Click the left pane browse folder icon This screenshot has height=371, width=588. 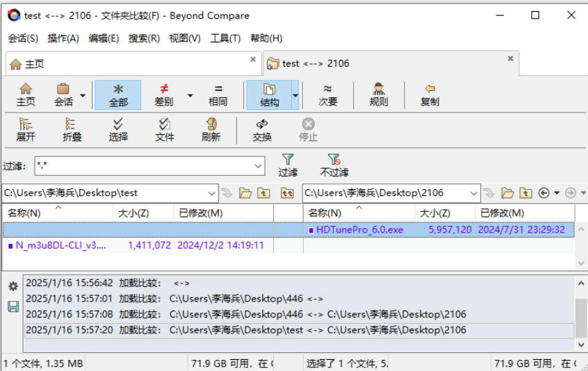[x=245, y=193]
